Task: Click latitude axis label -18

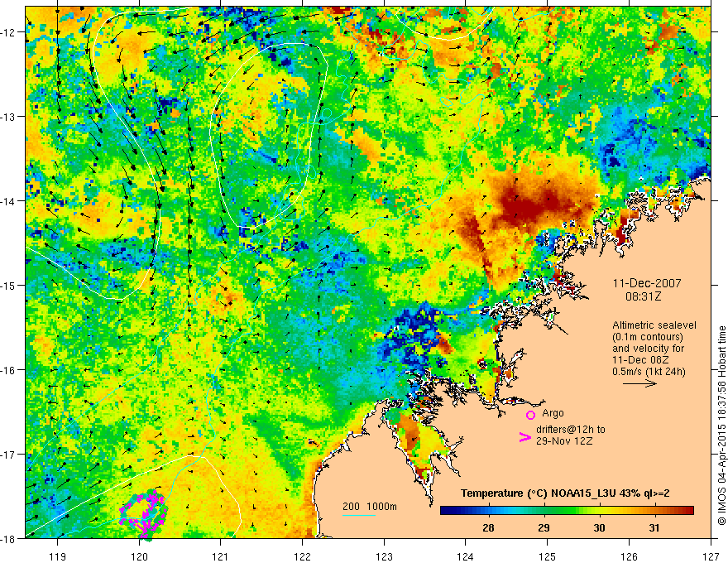Action: (x=8, y=538)
